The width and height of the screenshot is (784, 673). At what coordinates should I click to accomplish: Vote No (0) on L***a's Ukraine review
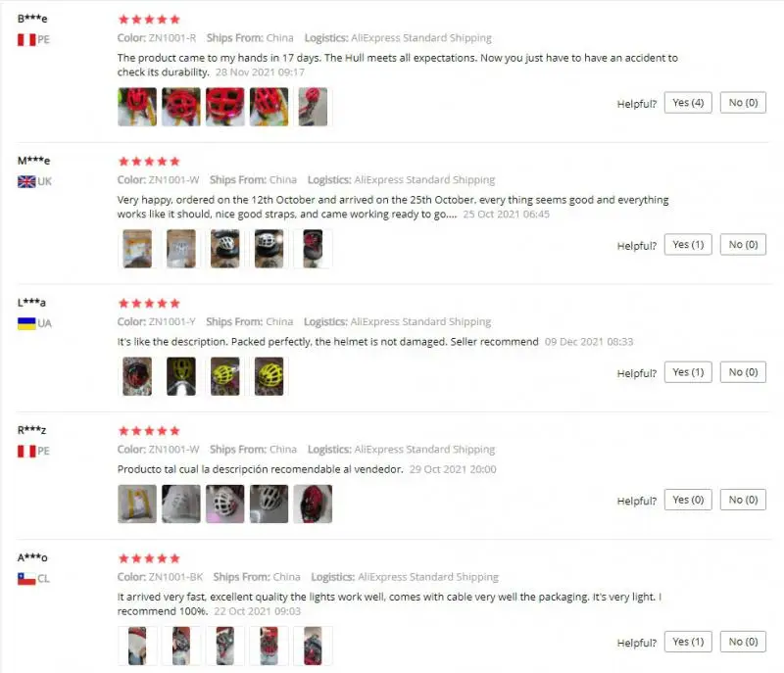(743, 372)
